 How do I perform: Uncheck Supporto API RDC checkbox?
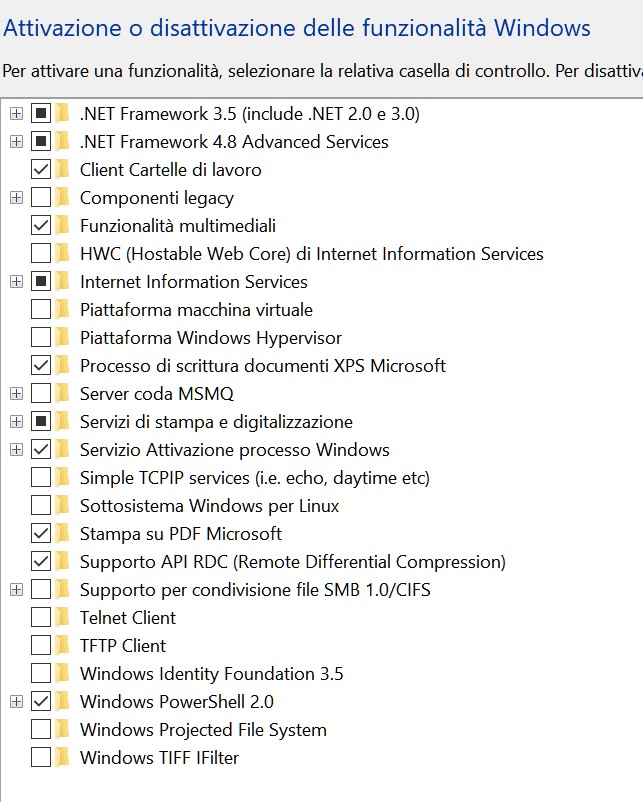point(41,562)
